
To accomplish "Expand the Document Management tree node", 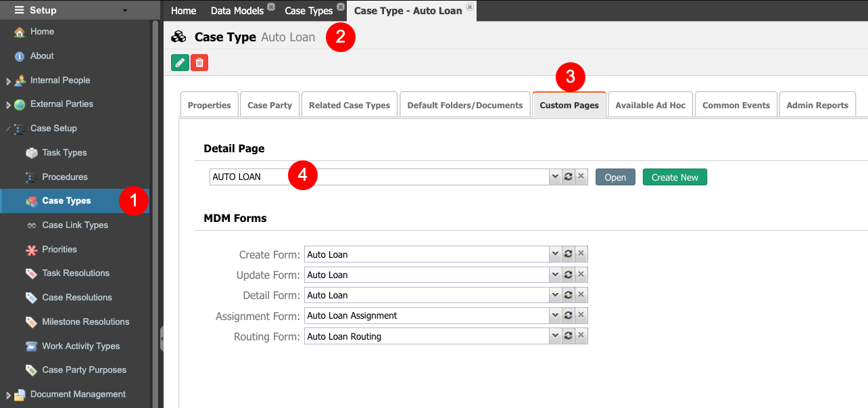I will click(8, 395).
